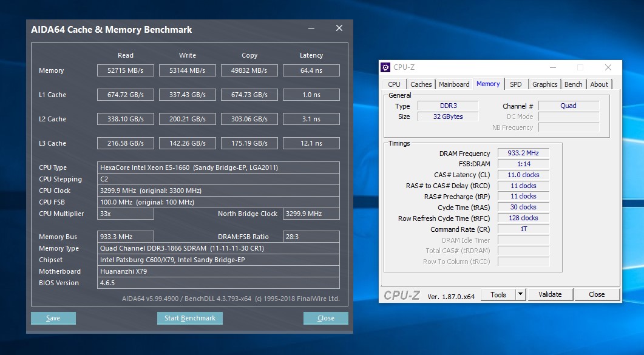Click Save in AIDA64 benchmark window

point(53,318)
